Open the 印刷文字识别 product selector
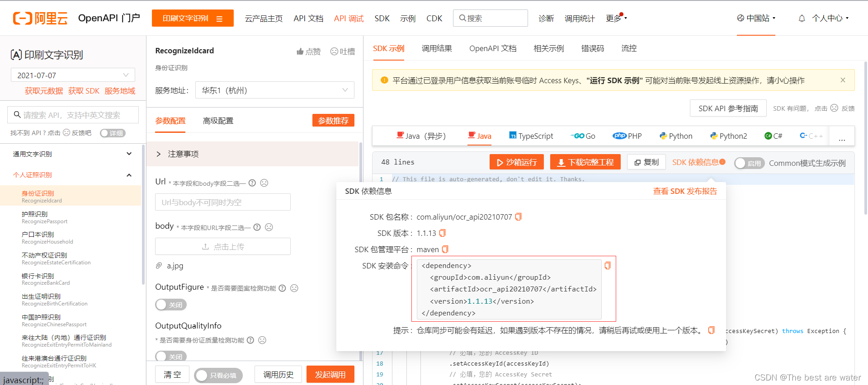Screen dimensions: 868x385 point(193,18)
